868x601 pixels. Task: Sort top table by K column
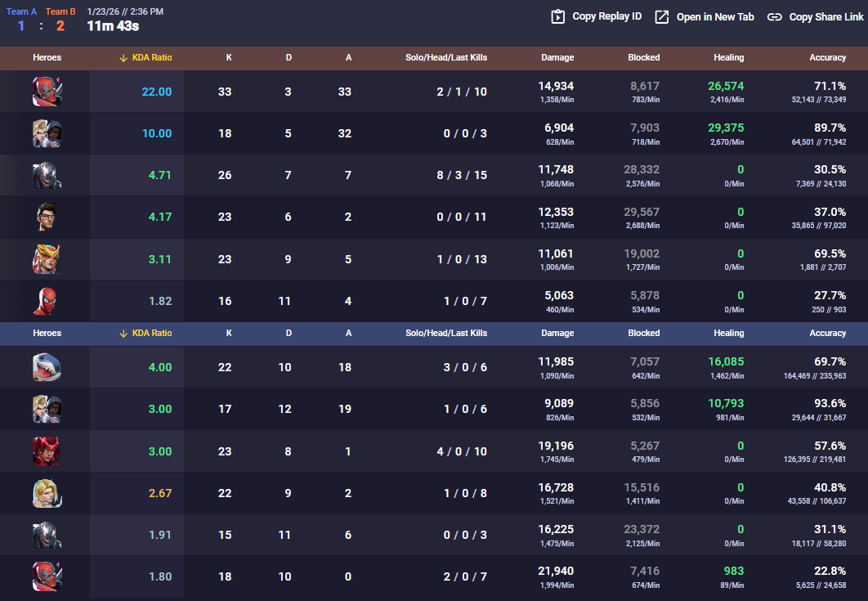click(x=229, y=57)
